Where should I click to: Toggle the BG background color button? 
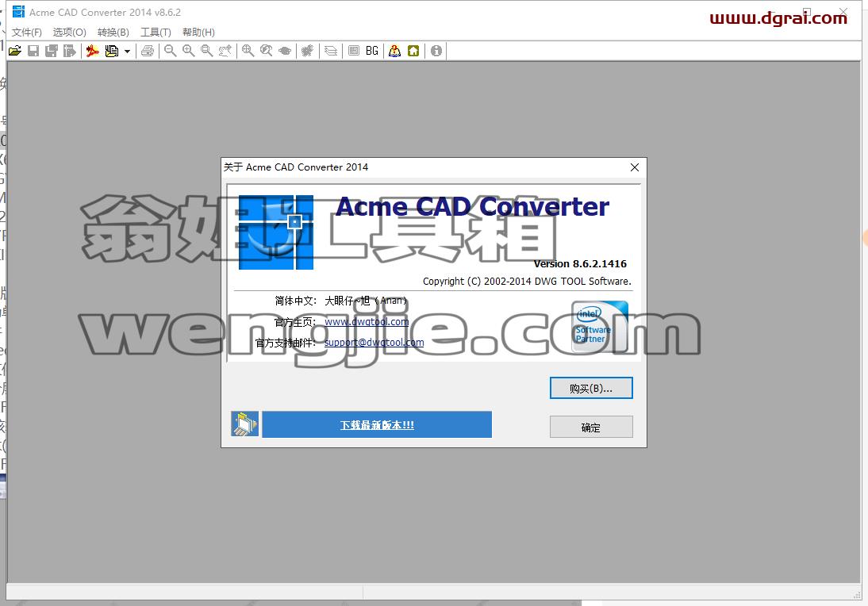(372, 51)
